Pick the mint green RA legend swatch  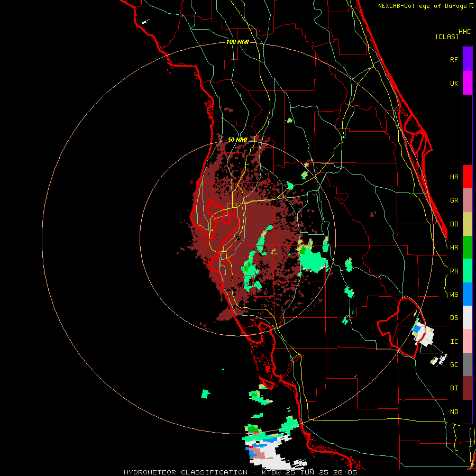[x=467, y=271]
